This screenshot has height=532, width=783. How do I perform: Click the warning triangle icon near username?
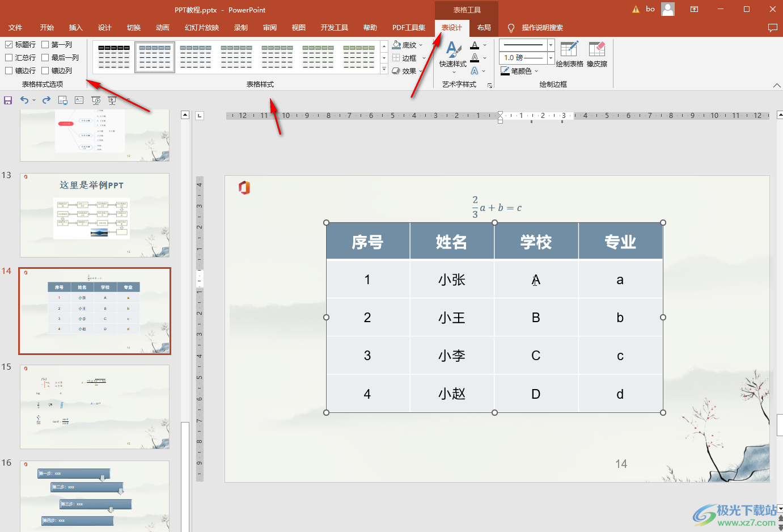tap(636, 9)
